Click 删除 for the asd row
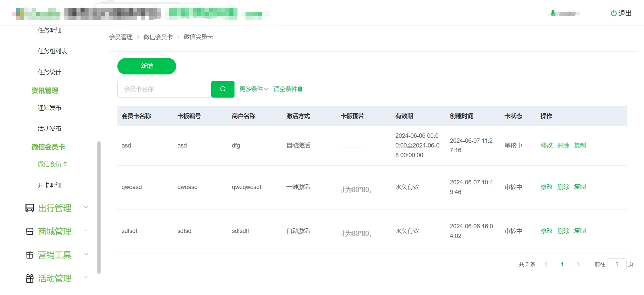Screen dimensions: 644x295 pyautogui.click(x=563, y=145)
